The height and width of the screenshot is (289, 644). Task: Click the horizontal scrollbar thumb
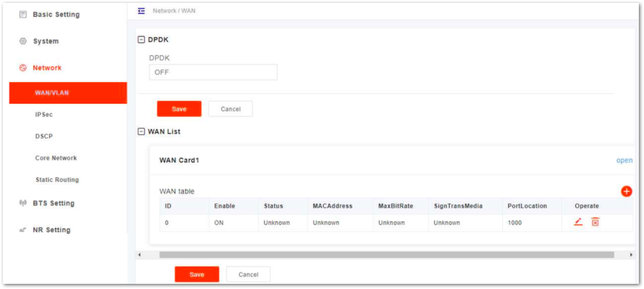[x=387, y=255]
